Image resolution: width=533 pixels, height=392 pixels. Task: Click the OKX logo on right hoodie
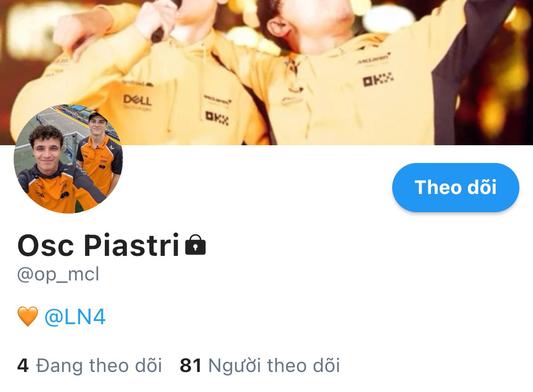click(x=378, y=79)
